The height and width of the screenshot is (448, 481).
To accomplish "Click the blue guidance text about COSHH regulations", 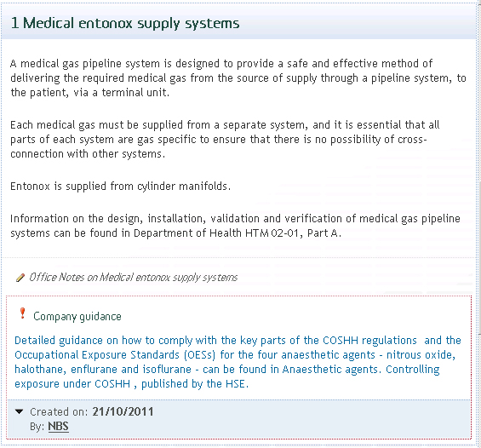I will (x=238, y=362).
